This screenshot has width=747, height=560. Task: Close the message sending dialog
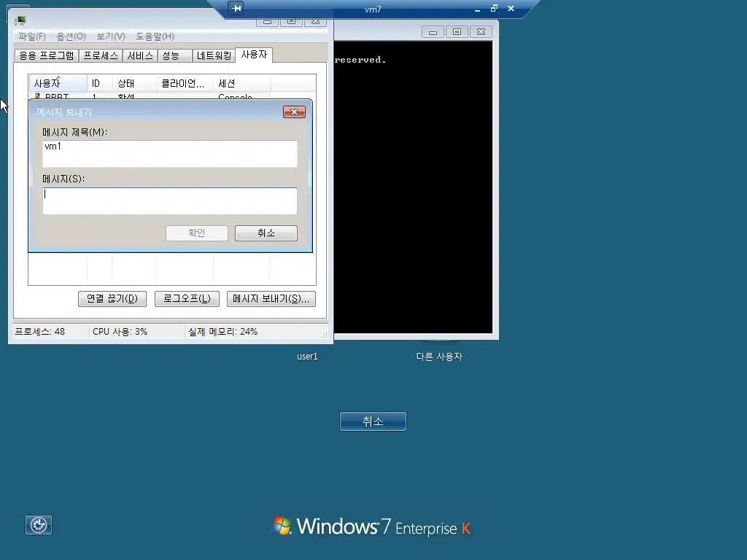click(x=294, y=112)
